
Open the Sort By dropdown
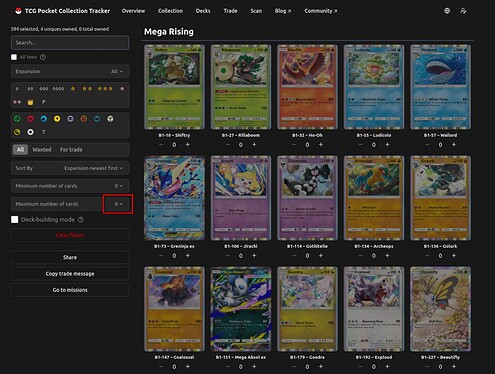(x=70, y=168)
